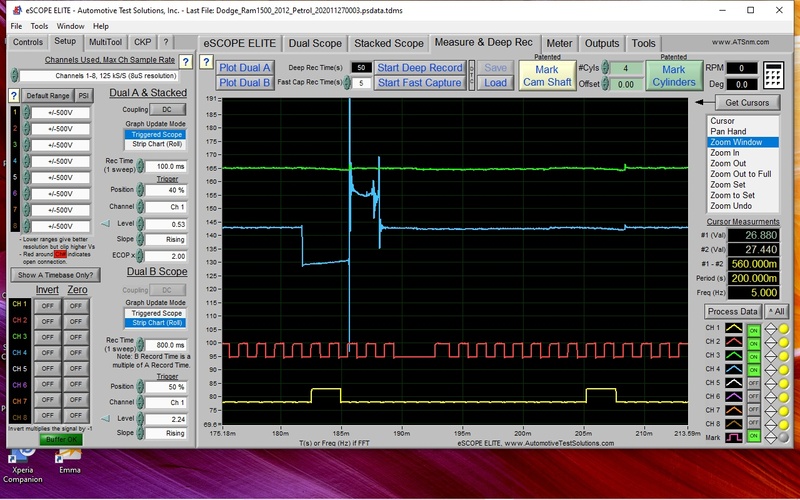The image size is (800, 500).
Task: Click the help icon next to Max Ch Sample Rate
Action: click(x=186, y=62)
